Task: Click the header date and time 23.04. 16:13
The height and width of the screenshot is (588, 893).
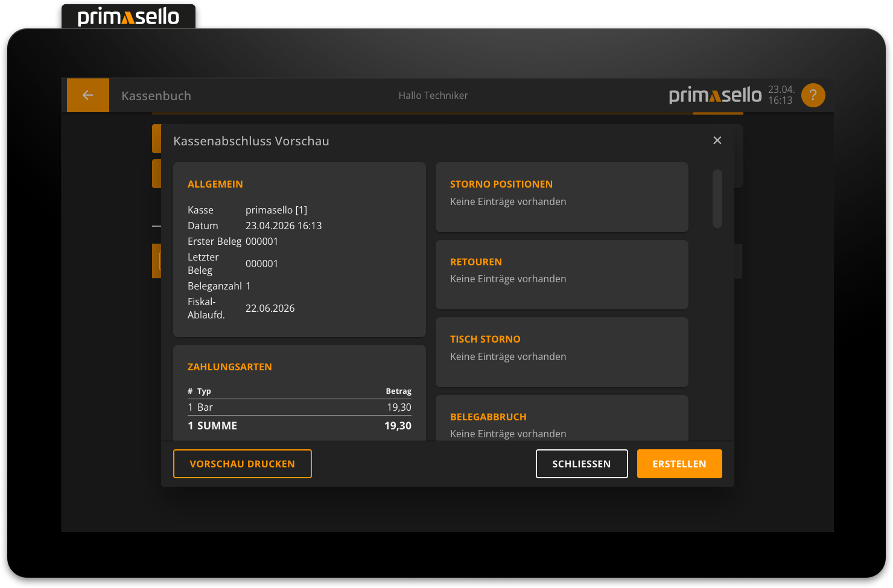Action: (781, 95)
